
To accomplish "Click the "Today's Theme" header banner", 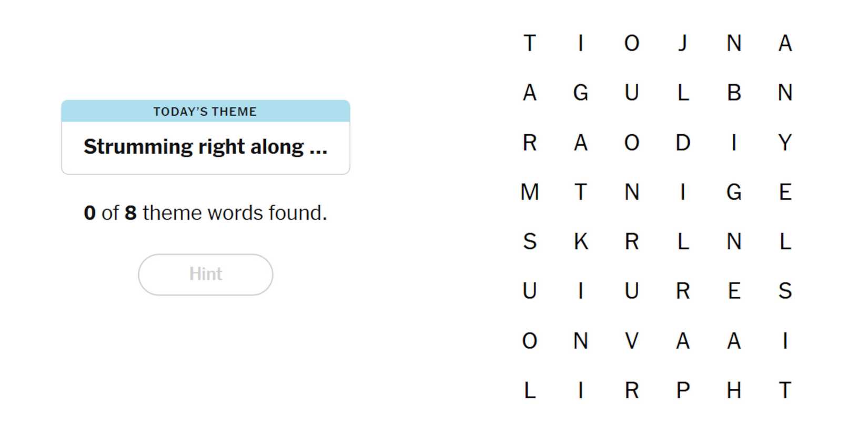I will 205,112.
